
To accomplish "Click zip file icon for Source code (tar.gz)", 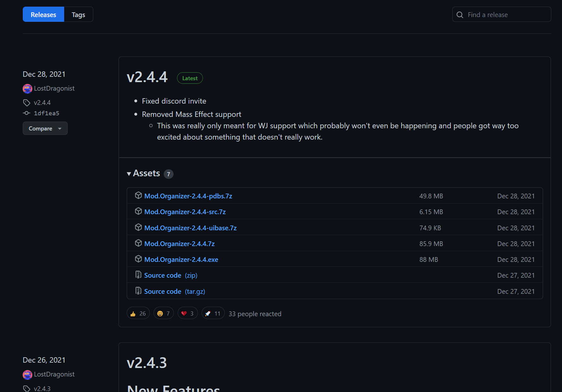I will [x=138, y=291].
